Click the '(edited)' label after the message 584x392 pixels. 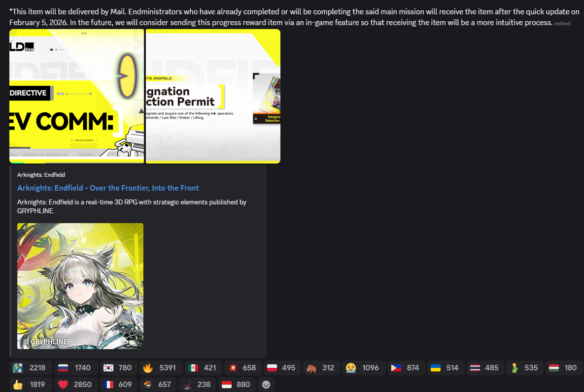click(x=562, y=24)
